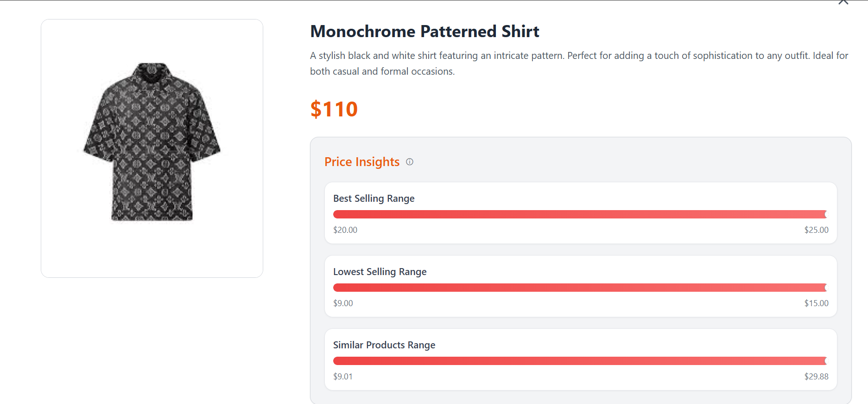This screenshot has width=868, height=404.
Task: Click the $110 product price
Action: (x=334, y=109)
